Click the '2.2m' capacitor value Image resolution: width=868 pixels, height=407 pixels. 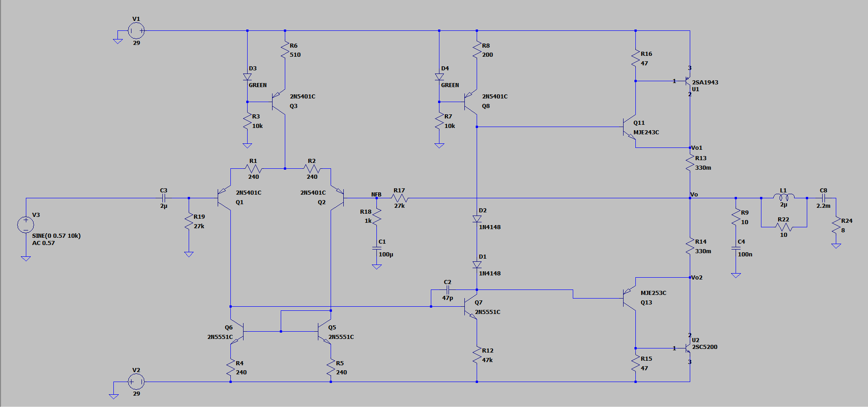tap(824, 206)
